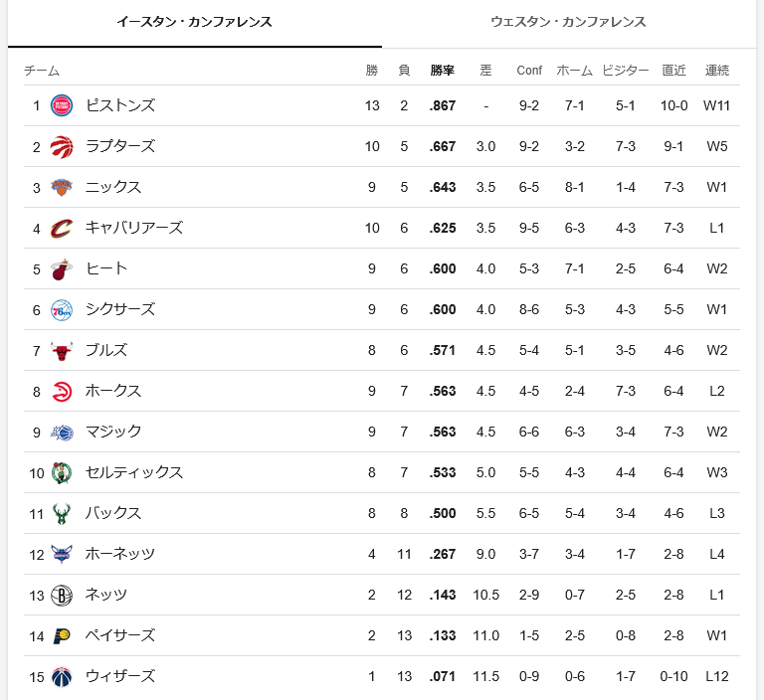
Task: Click the Knicks team logo icon
Action: pos(62,187)
